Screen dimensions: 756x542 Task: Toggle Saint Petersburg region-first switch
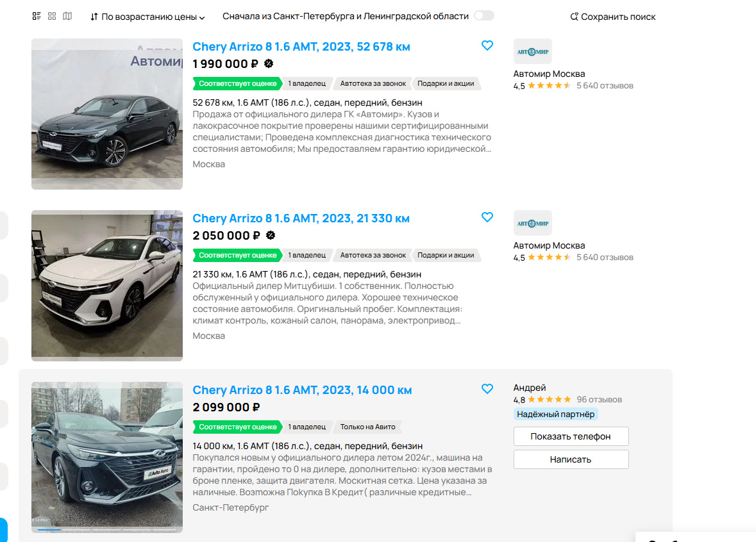click(483, 16)
